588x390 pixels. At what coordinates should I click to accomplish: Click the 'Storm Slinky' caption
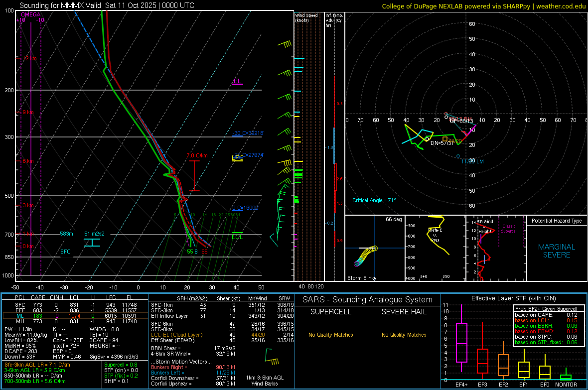coord(361,278)
